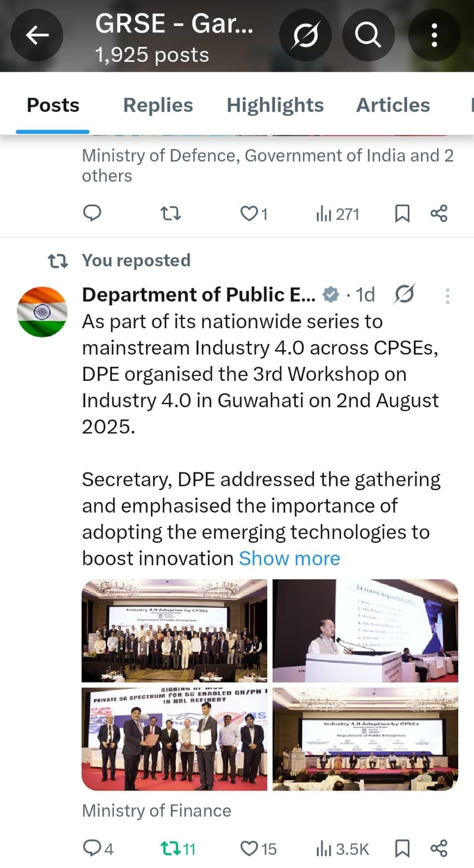Click the verified badge on the DPE account
Viewport: 474px width, 868px height.
pos(330,295)
